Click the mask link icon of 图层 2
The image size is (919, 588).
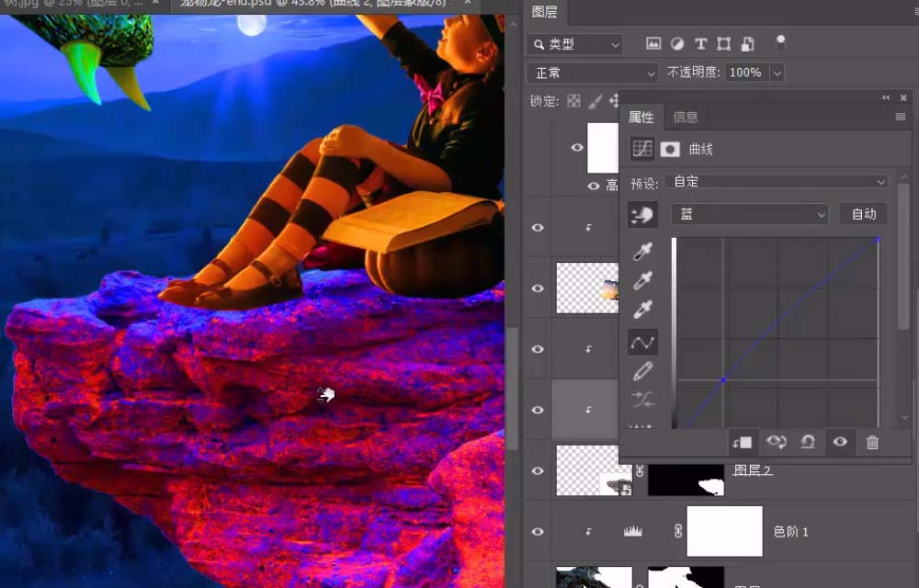click(x=640, y=471)
